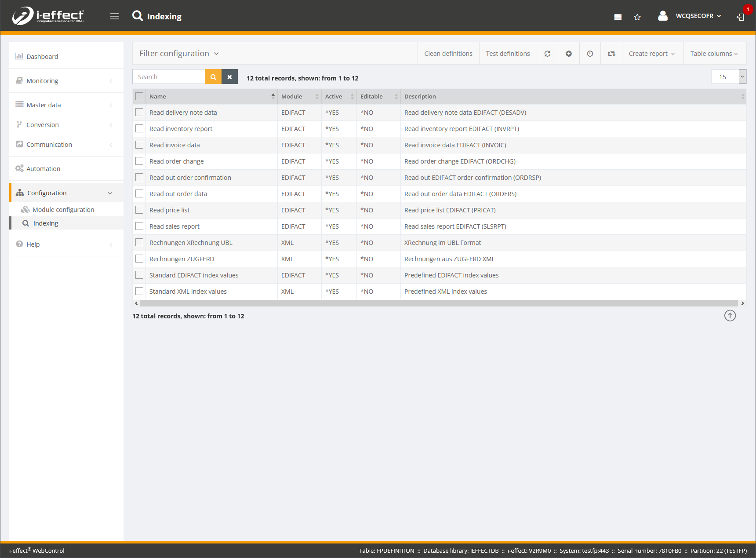Open the Create report dropdown
The image size is (756, 558).
(652, 54)
